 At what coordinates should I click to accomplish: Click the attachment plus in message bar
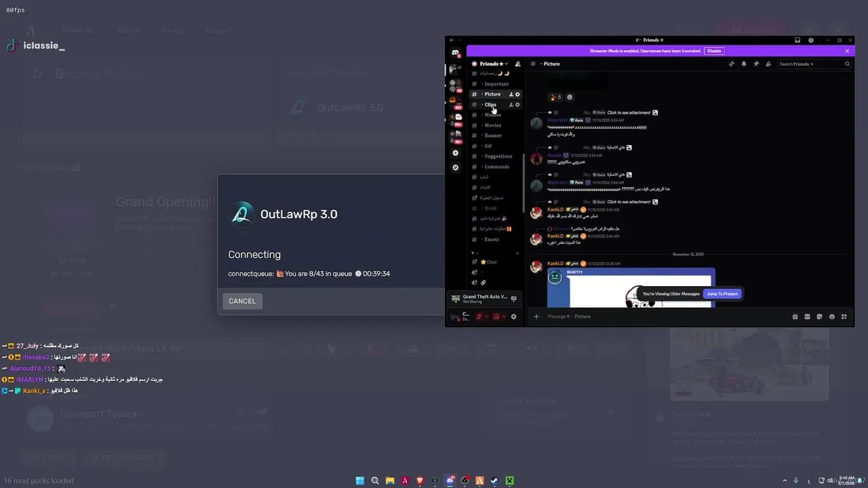(536, 317)
